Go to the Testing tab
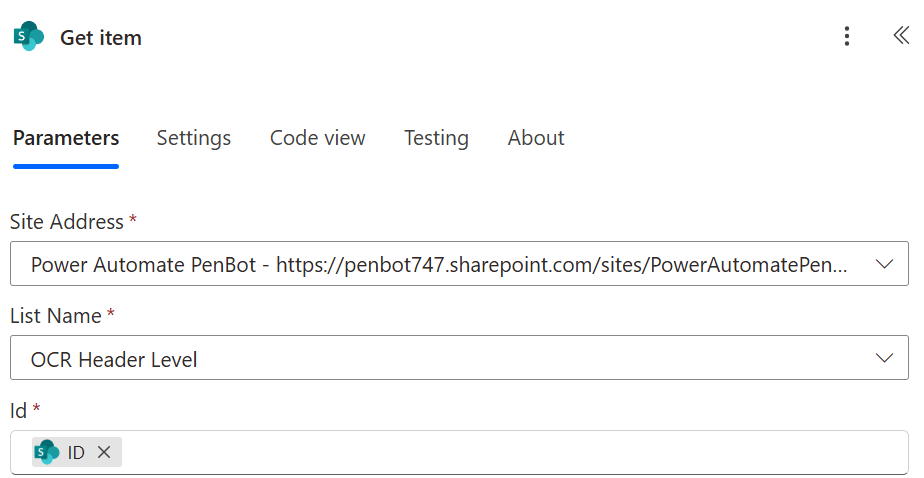Viewport: 924px width, 478px height. pyautogui.click(x=436, y=138)
